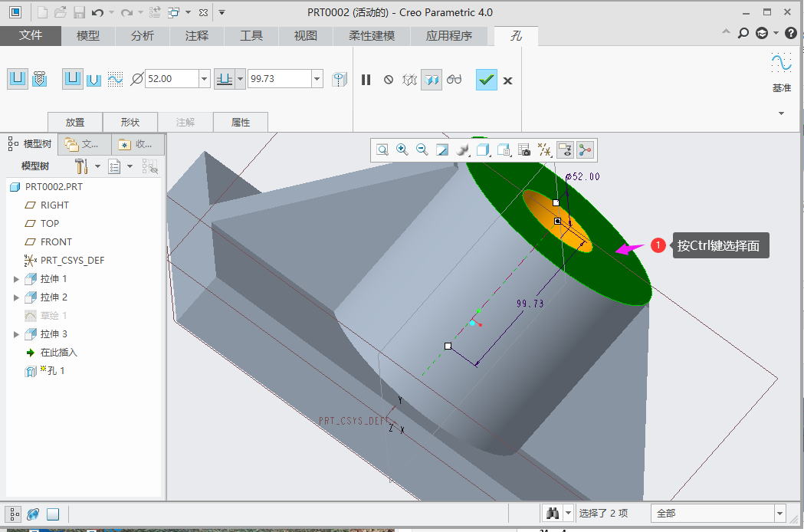The image size is (804, 532).
Task: Click the zoom in magnifier icon
Action: tap(402, 150)
